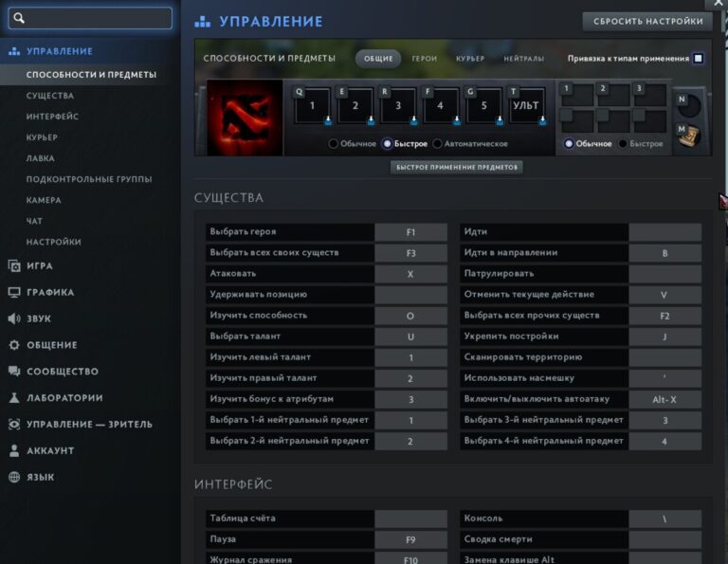
Task: Click the J binding for Укрепить постройки
Action: coord(664,337)
